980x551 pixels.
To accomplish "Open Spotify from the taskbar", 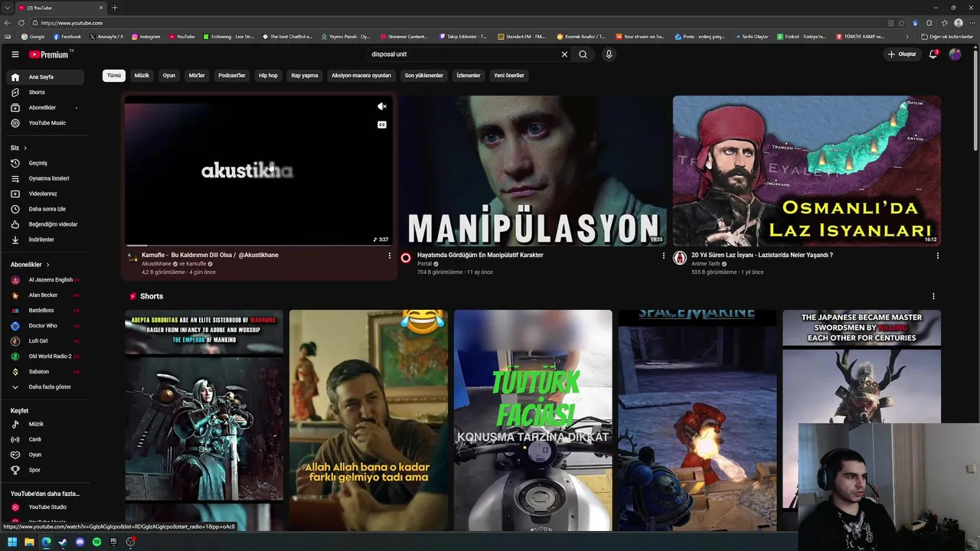I will [x=96, y=542].
